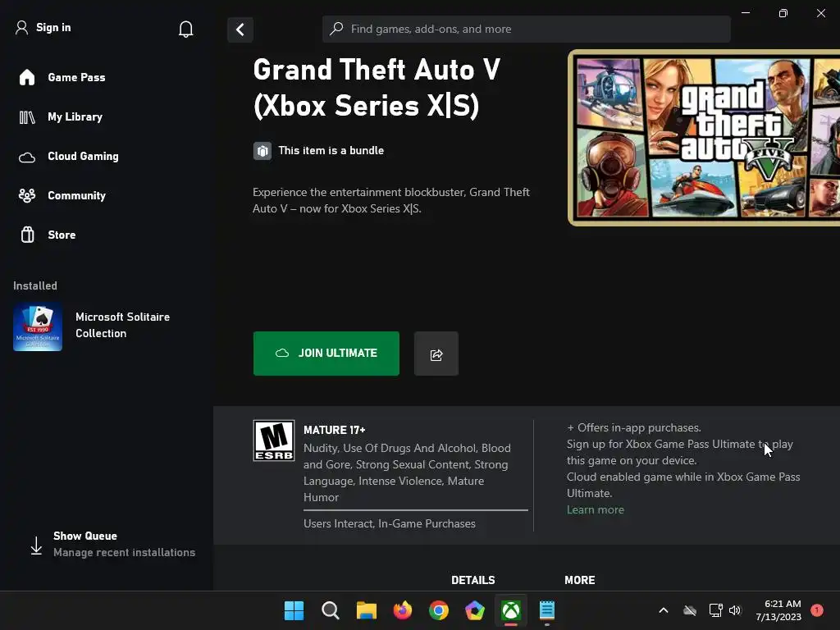
Task: Open the colorful pentagon app in taskbar
Action: point(475,610)
